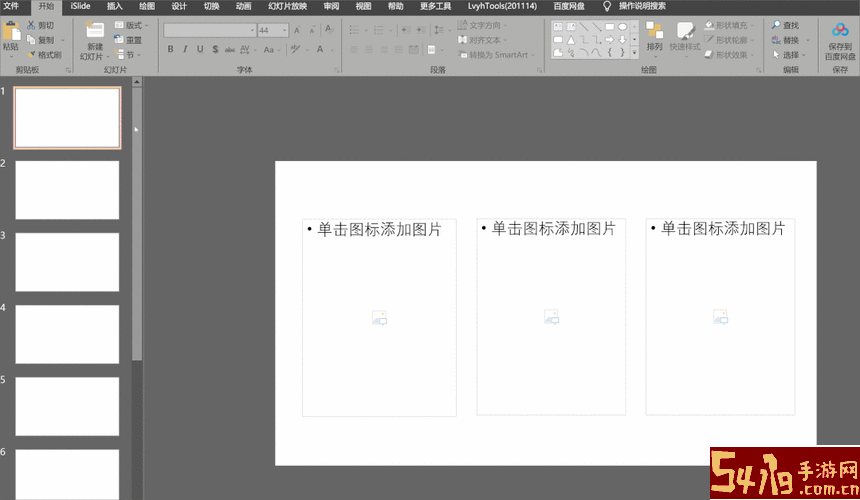Open Shape Effects (形状效果) dropdown
The width and height of the screenshot is (860, 500).
[x=729, y=55]
